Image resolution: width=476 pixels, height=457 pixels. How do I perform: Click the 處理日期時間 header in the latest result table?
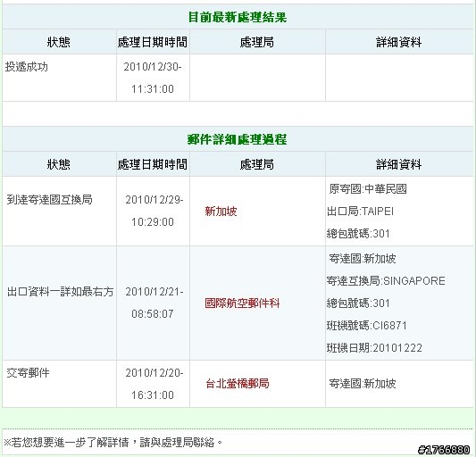(153, 42)
